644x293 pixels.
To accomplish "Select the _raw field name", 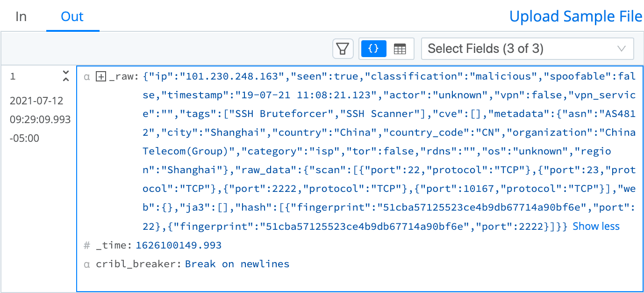I will click(x=123, y=76).
